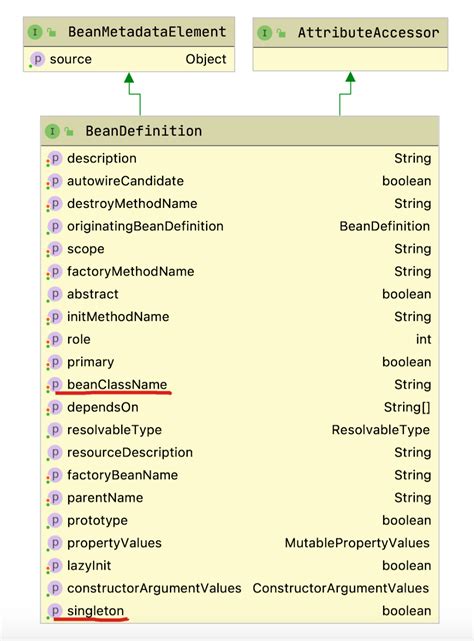Image resolution: width=474 pixels, height=641 pixels.
Task: Click the ResolvableType return type label
Action: pyautogui.click(x=381, y=430)
